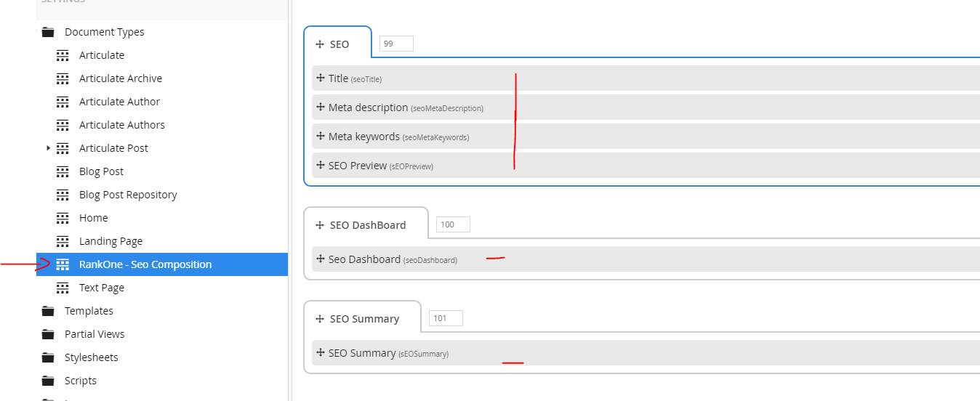Viewport: 980px width, 401px height.
Task: Click the SEO tab sort order field
Action: 396,44
